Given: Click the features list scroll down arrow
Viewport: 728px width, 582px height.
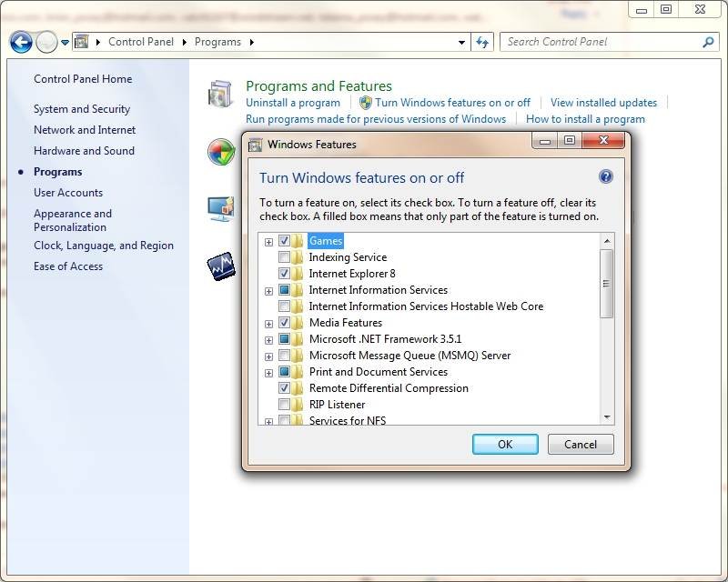Looking at the screenshot, I should coord(607,417).
